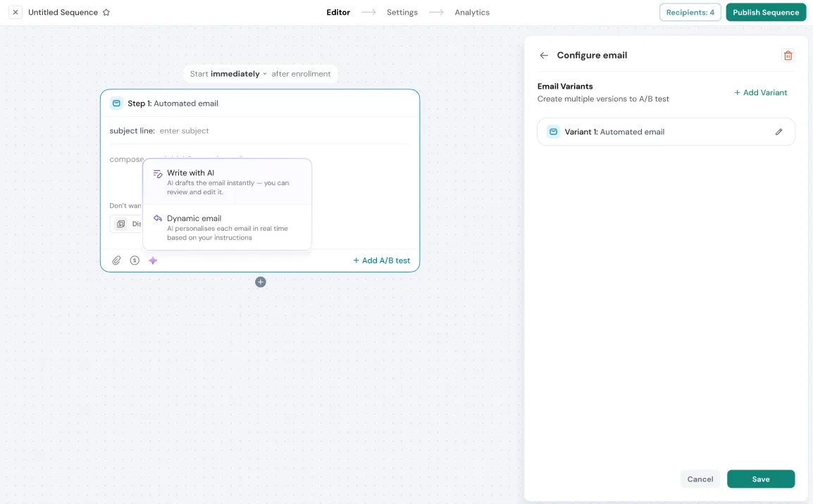Select the Step 1: Automated email title

173,103
